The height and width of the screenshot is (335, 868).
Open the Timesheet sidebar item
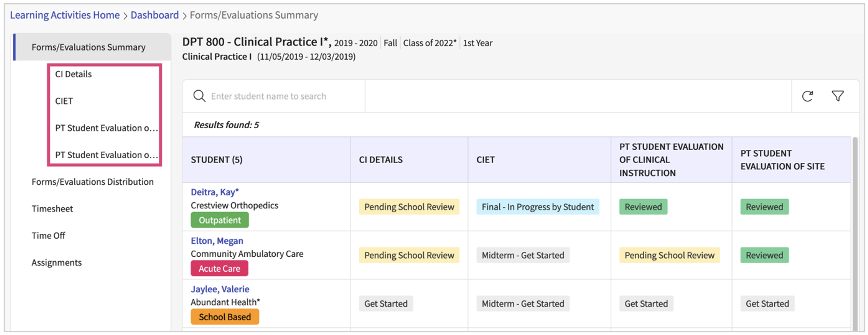(52, 209)
